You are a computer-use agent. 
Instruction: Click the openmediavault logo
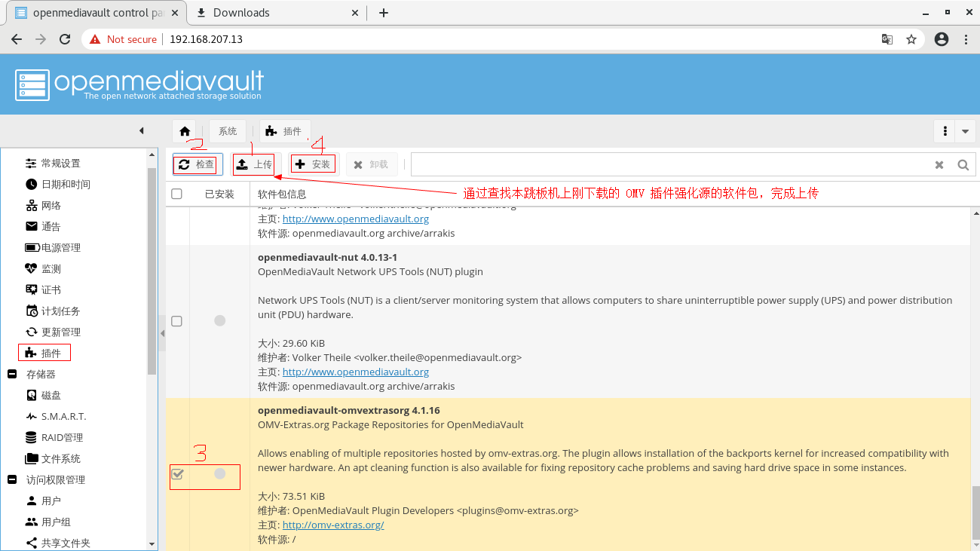click(139, 84)
